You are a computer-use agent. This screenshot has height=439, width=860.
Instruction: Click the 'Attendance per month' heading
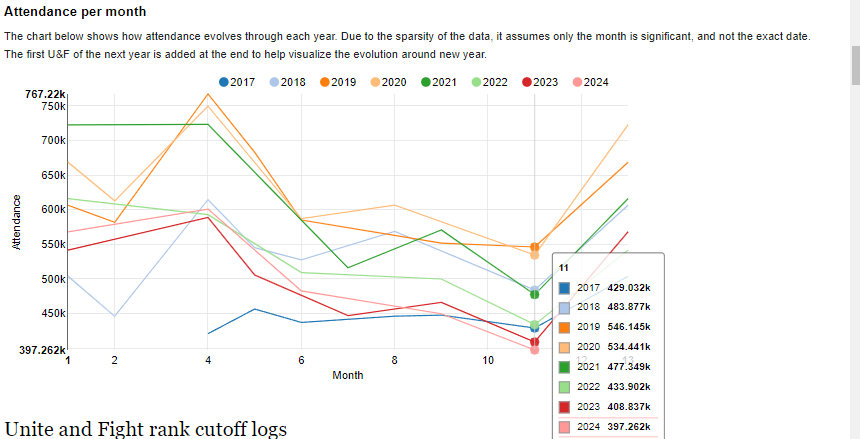click(x=75, y=12)
